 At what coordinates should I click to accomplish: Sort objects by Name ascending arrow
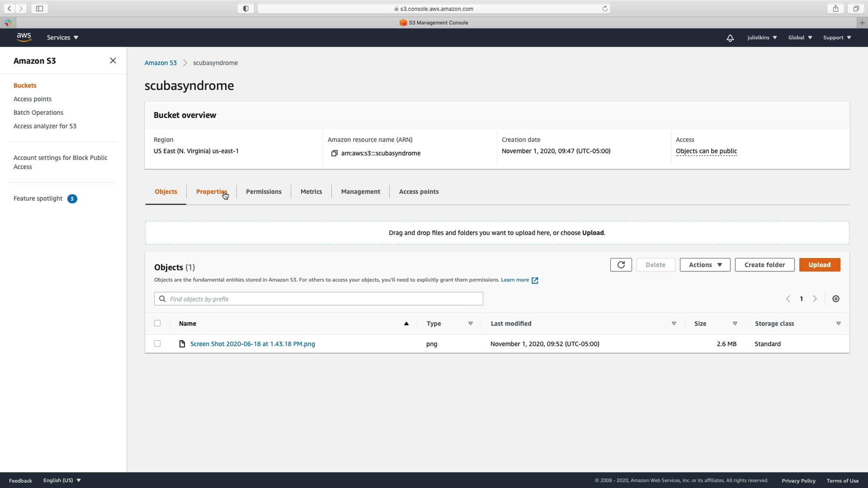406,323
